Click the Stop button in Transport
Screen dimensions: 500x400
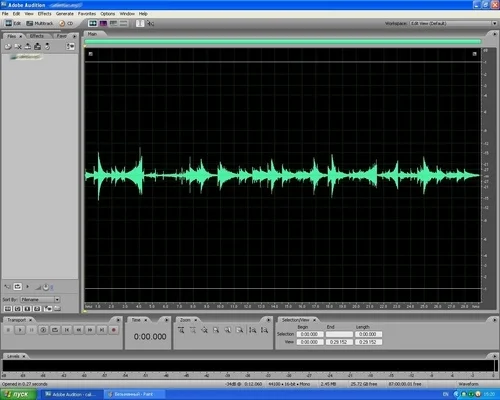[8, 330]
